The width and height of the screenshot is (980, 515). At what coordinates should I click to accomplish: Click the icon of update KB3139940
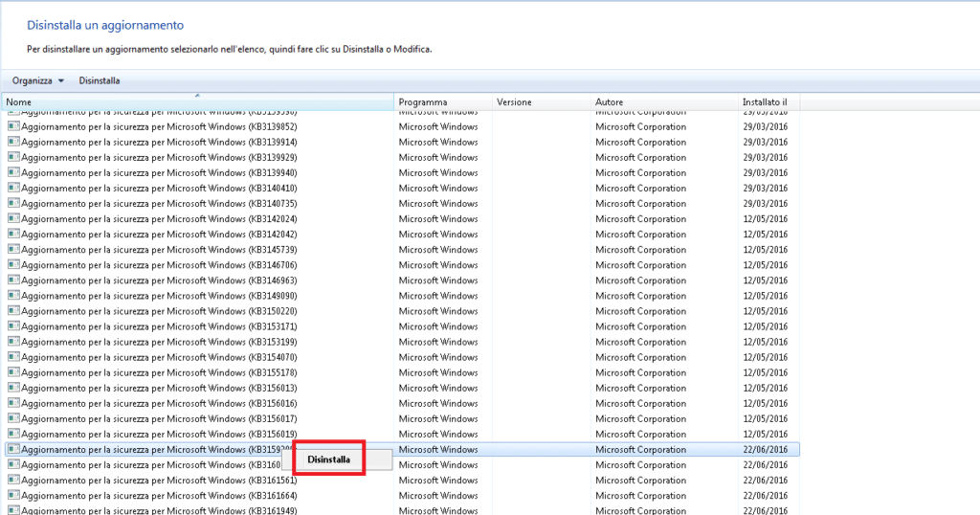coord(13,172)
